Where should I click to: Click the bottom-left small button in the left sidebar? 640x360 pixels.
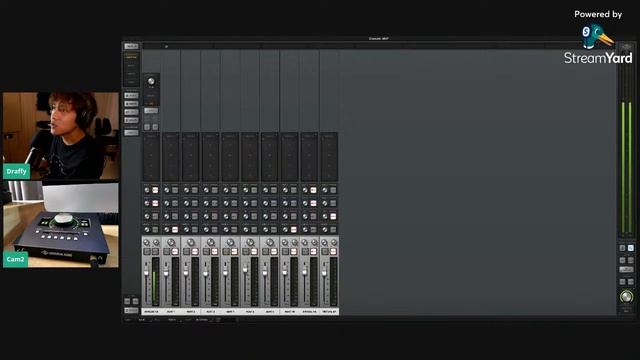coord(127,301)
